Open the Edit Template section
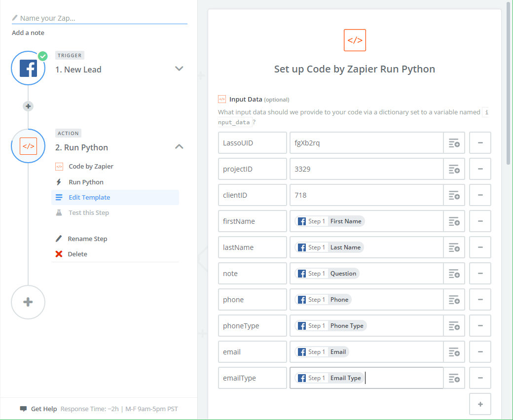Viewport: 513px width, 420px height. click(89, 198)
